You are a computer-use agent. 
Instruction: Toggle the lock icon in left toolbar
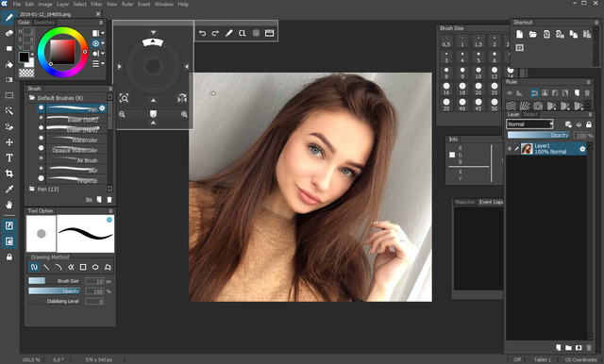8,256
